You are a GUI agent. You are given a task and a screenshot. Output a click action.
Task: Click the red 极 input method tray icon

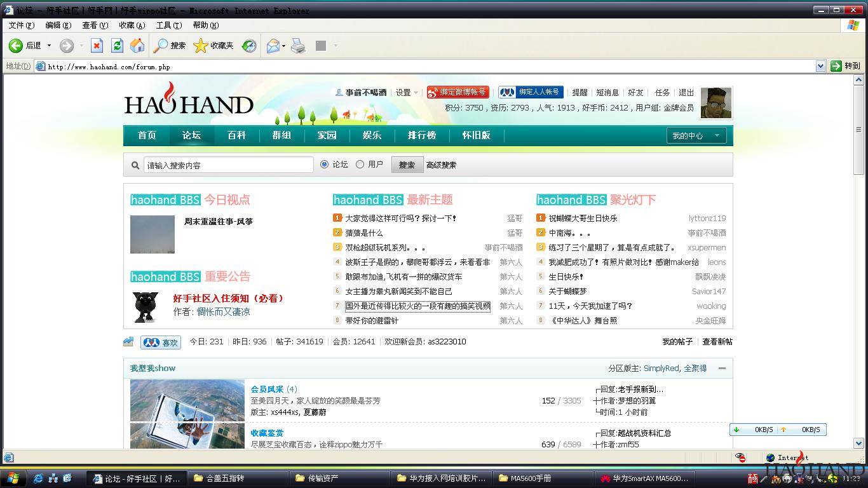click(753, 478)
